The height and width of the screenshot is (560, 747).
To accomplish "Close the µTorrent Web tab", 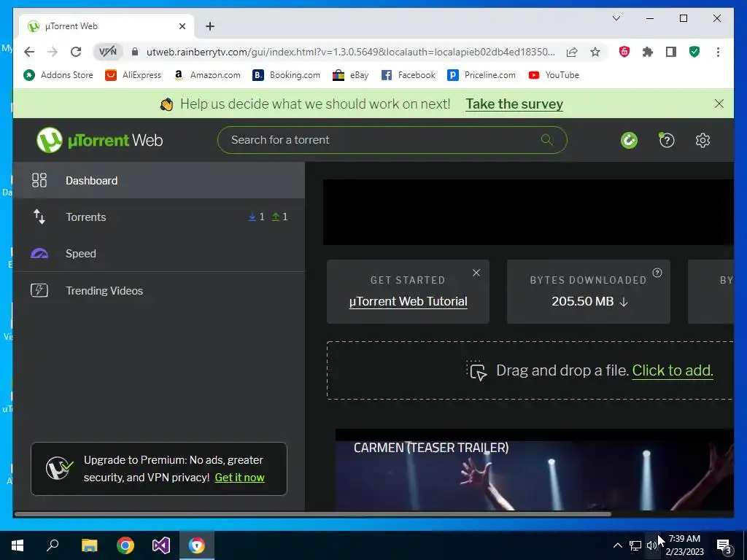I will [182, 26].
